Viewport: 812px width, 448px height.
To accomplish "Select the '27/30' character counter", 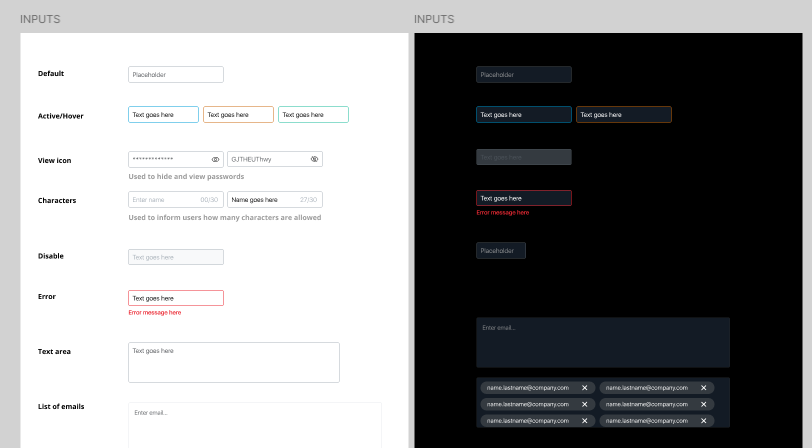I will 309,199.
